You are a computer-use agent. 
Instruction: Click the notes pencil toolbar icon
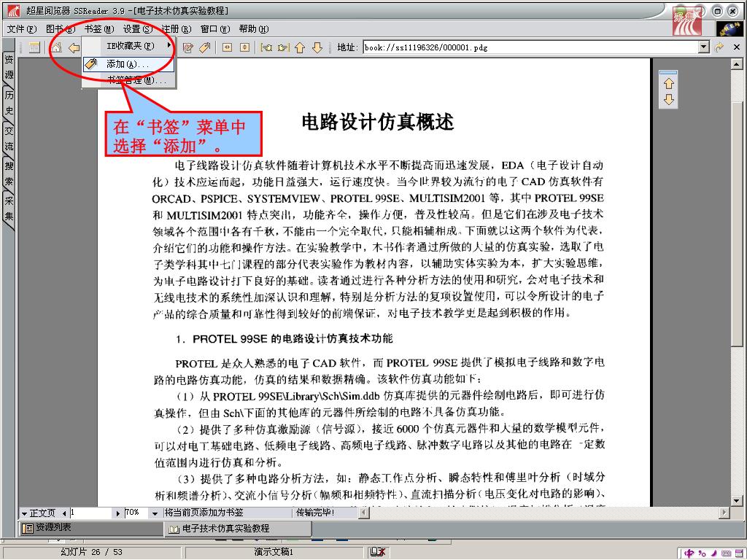tap(187, 47)
